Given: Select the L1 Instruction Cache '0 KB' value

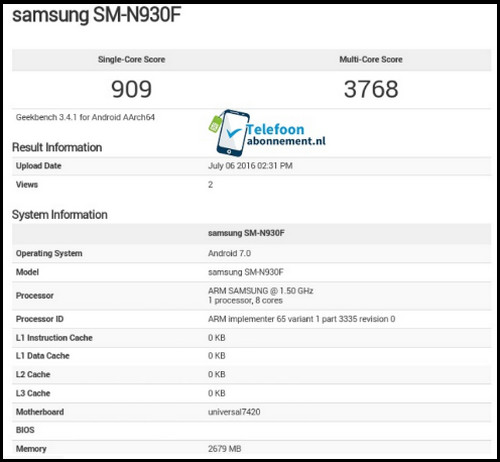Looking at the screenshot, I should coord(217,338).
